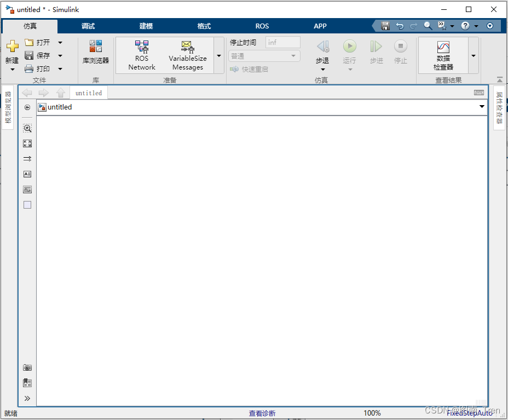The height and width of the screenshot is (420, 508).
Task: Click the Hide/Show Explorer Bar icon
Action: coord(27,107)
